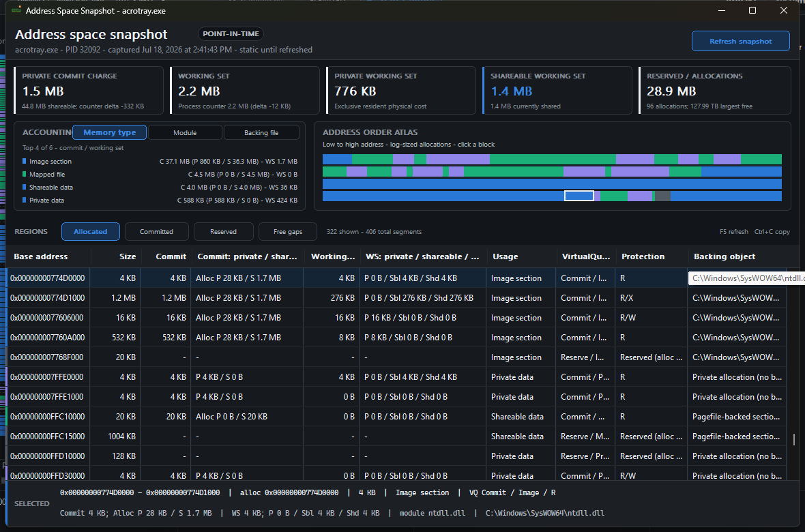
Task: Show Allocated regions filter
Action: click(90, 232)
